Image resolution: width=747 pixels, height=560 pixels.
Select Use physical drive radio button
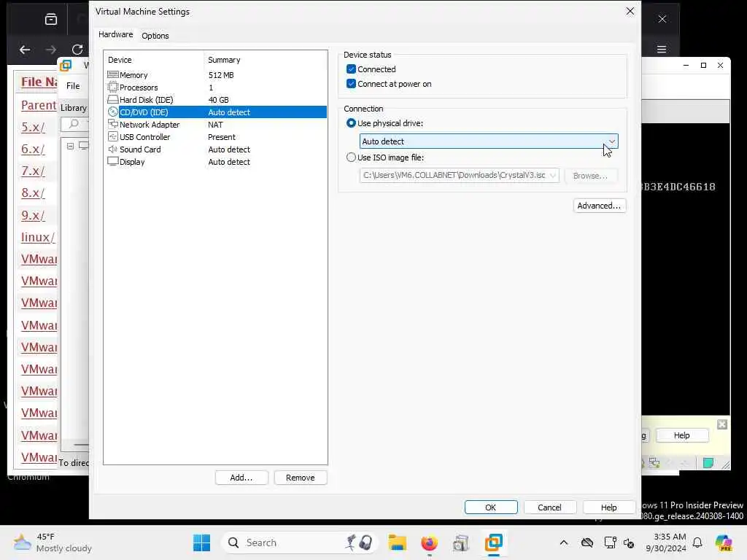click(351, 122)
